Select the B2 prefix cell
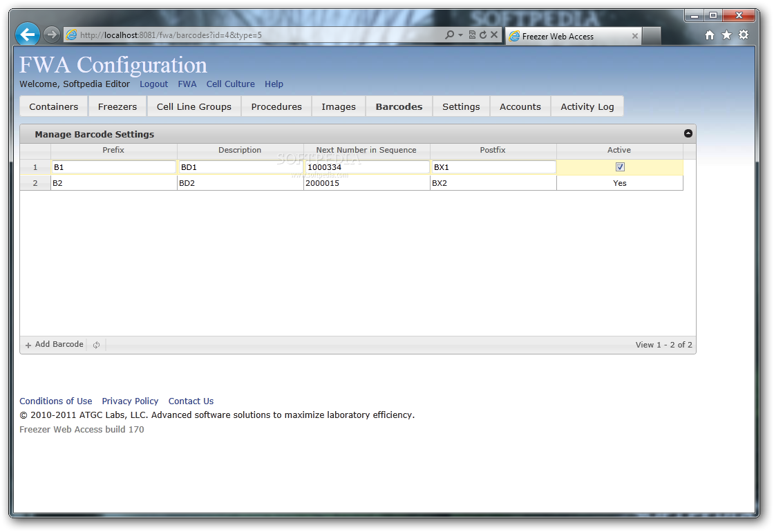The image size is (774, 532). [x=114, y=183]
